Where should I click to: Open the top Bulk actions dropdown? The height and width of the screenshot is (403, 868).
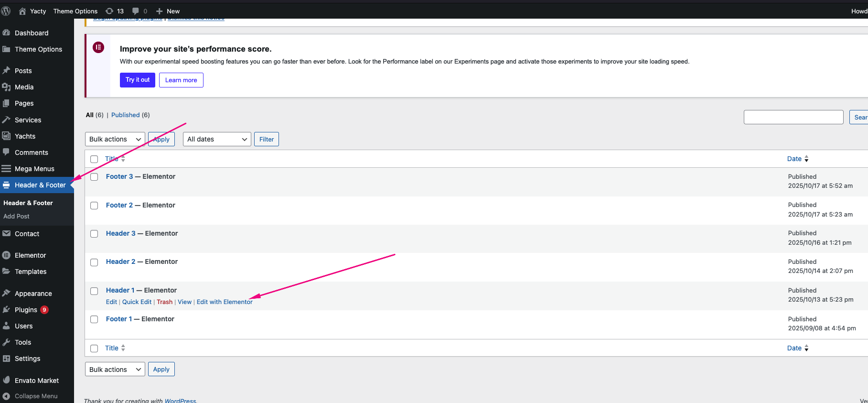click(115, 139)
